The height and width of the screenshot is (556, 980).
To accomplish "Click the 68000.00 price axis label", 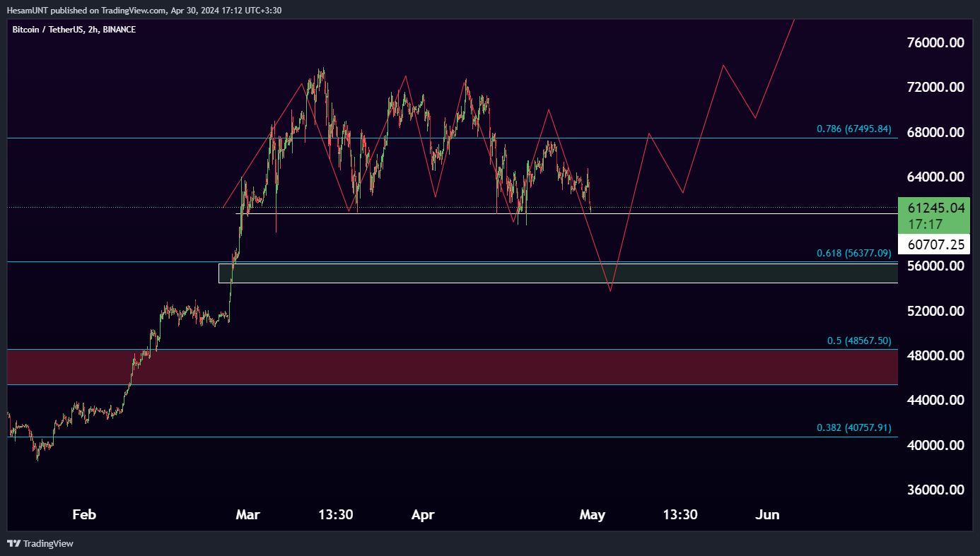I will click(935, 132).
